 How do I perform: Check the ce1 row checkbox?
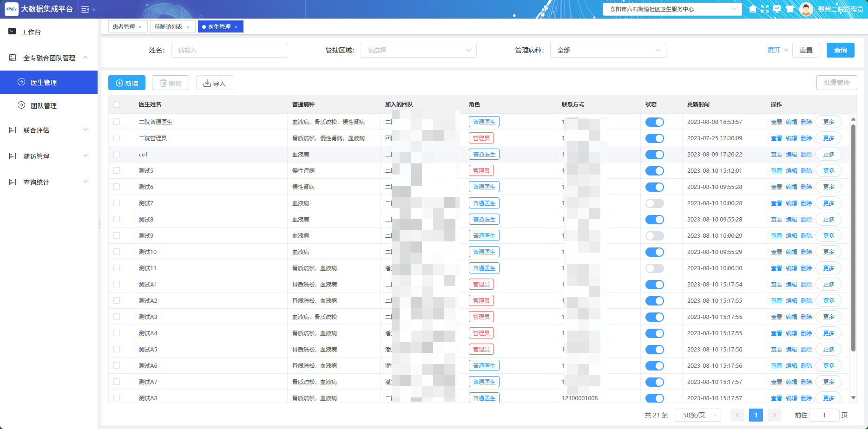(x=117, y=154)
